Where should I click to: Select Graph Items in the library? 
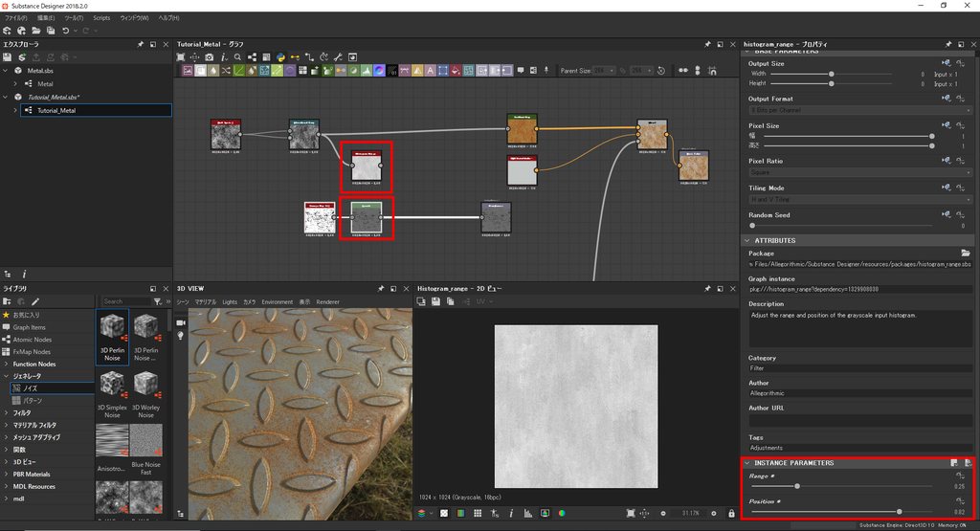[32, 327]
